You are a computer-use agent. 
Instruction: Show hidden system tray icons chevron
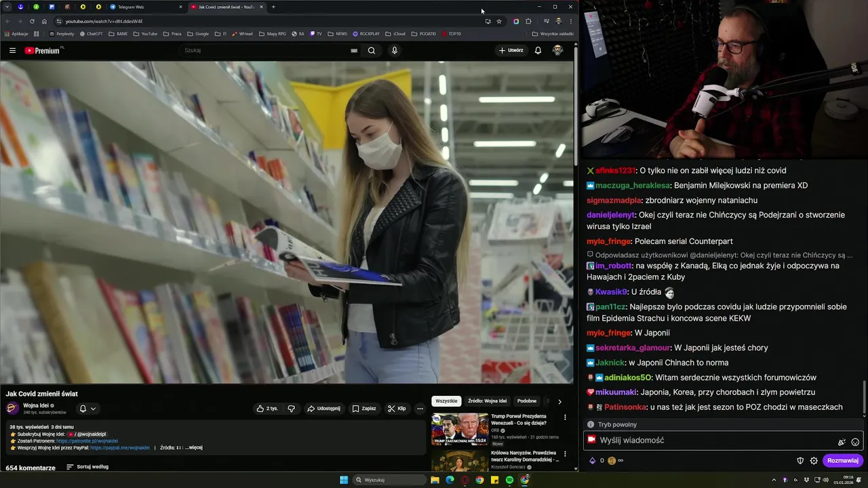coord(774,480)
